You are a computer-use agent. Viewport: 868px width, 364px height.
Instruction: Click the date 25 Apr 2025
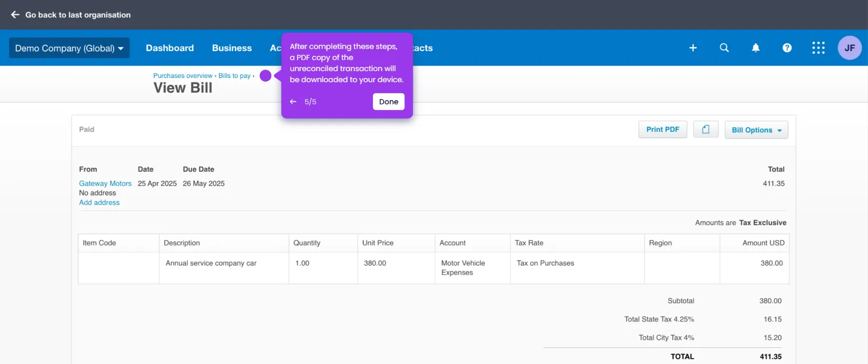coord(157,183)
